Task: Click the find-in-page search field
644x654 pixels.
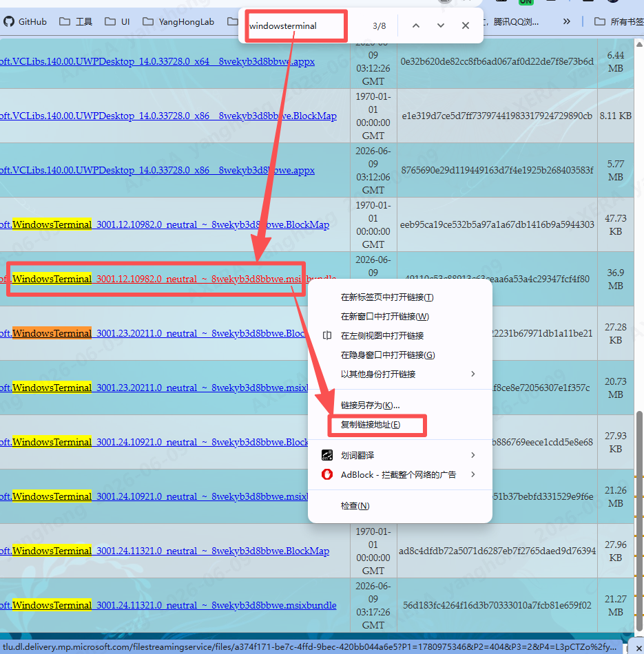Action: coord(296,26)
